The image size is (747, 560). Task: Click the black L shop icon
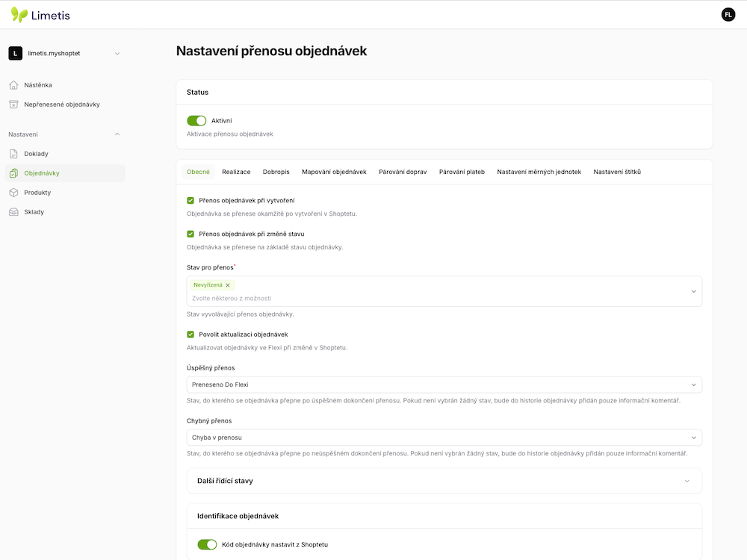[15, 53]
